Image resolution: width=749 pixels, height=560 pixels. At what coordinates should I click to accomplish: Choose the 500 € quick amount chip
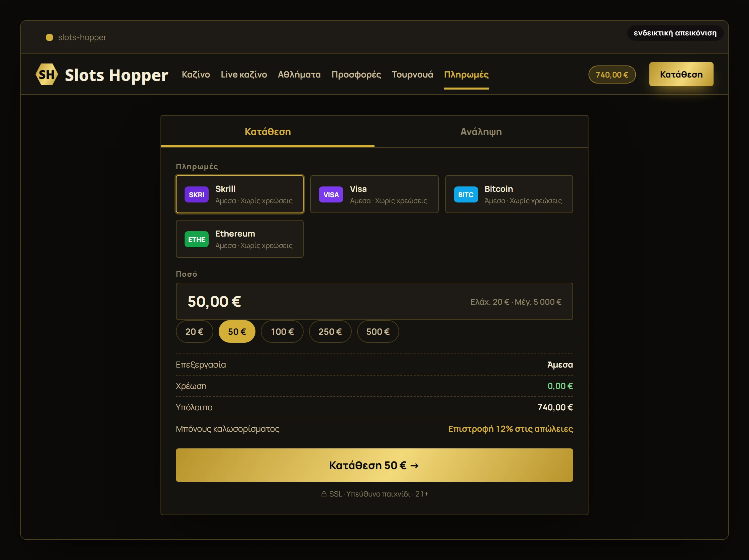point(378,331)
